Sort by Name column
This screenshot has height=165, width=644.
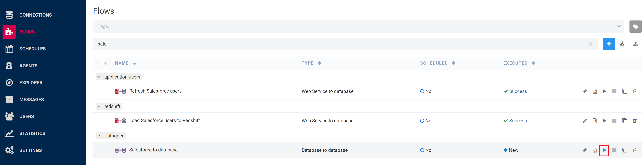pos(125,63)
